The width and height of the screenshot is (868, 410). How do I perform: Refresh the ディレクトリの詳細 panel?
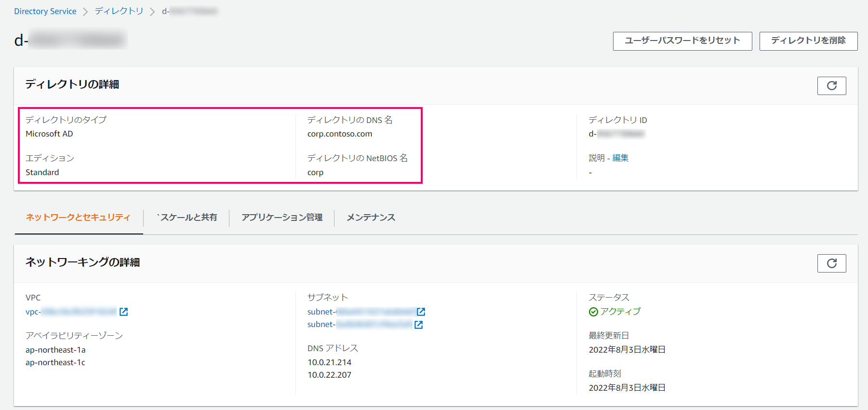click(831, 86)
